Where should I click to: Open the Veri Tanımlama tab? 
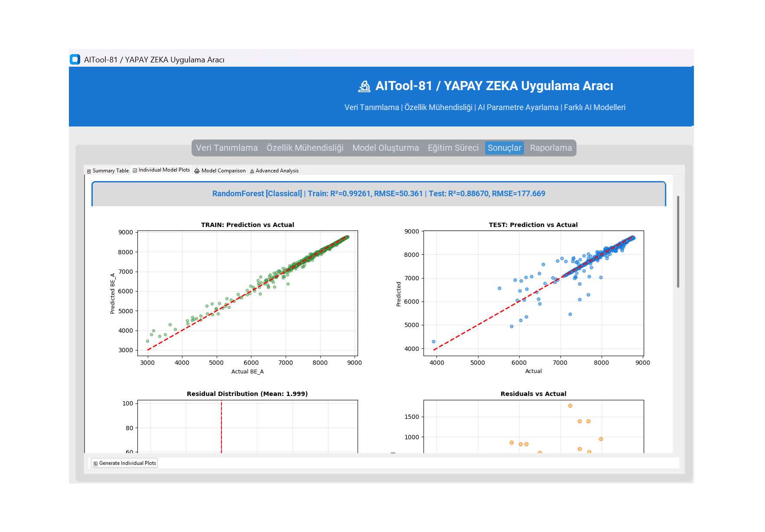(227, 148)
